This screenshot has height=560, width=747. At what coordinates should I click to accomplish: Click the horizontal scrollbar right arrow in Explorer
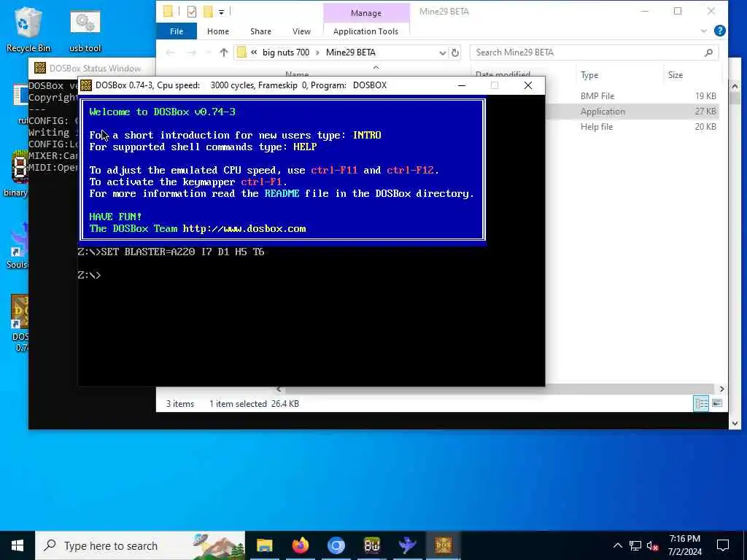pyautogui.click(x=721, y=389)
